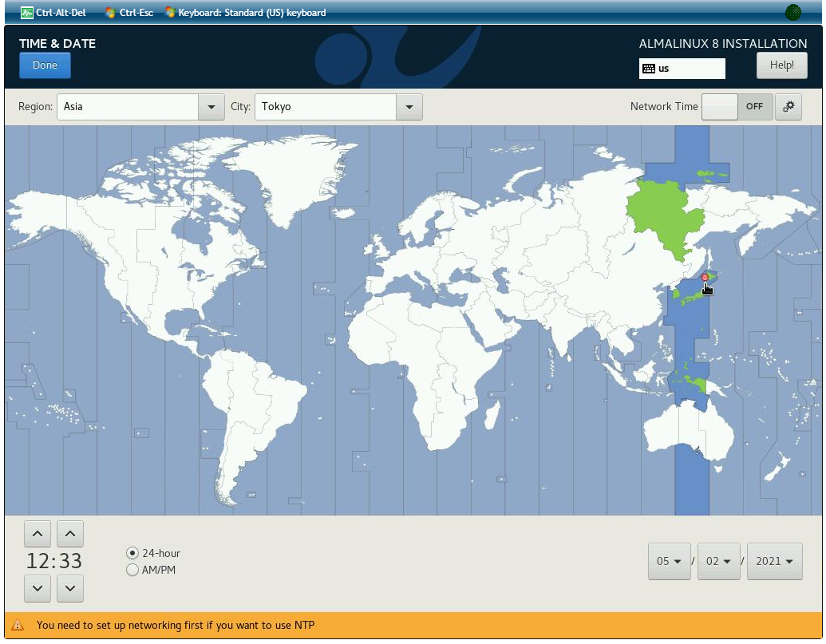Screen dimensions: 826x644
Task: Open the month dropdown showing 05
Action: (x=669, y=561)
